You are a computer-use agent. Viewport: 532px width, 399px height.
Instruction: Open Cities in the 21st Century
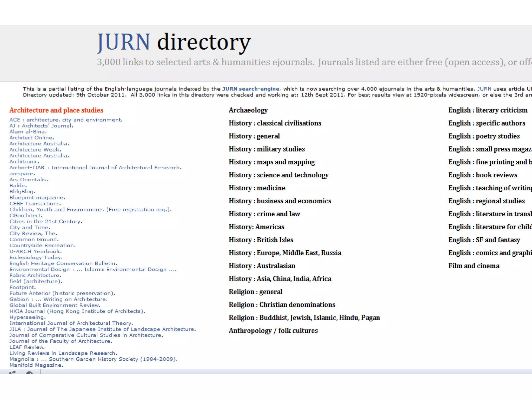coord(45,222)
